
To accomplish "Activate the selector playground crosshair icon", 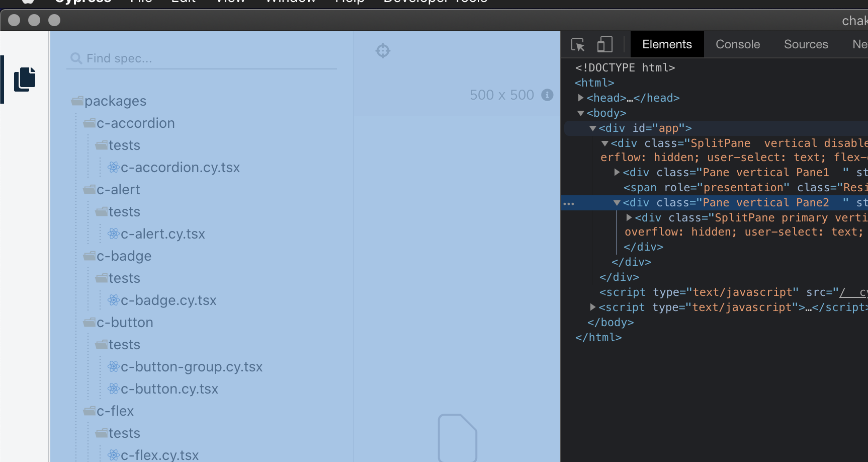I will (383, 51).
